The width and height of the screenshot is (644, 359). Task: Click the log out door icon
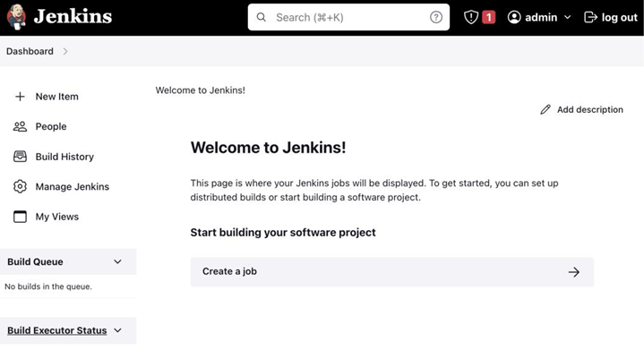pyautogui.click(x=590, y=17)
